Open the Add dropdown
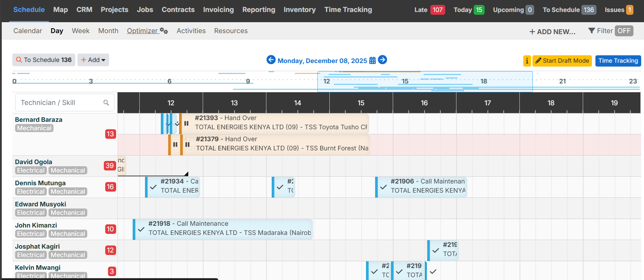Image resolution: width=644 pixels, height=280 pixels. tap(93, 60)
